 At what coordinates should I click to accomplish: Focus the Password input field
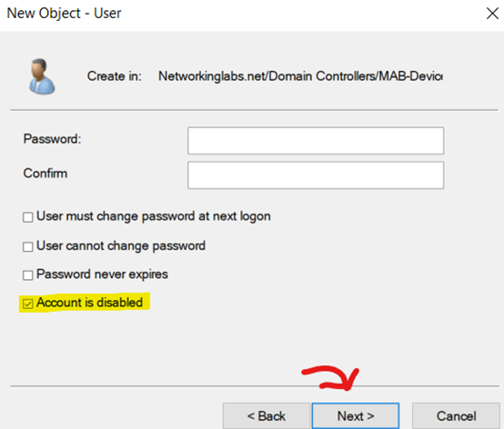pos(316,141)
